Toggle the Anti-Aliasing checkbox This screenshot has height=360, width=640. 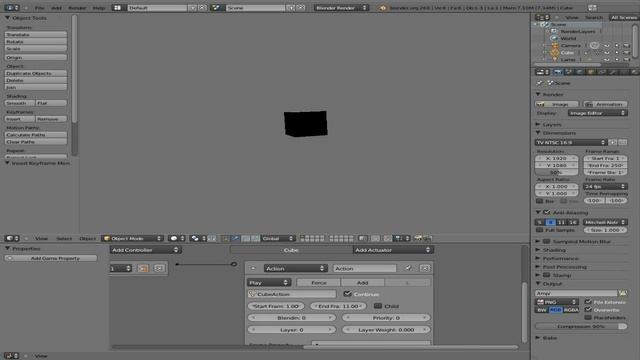pyautogui.click(x=547, y=212)
